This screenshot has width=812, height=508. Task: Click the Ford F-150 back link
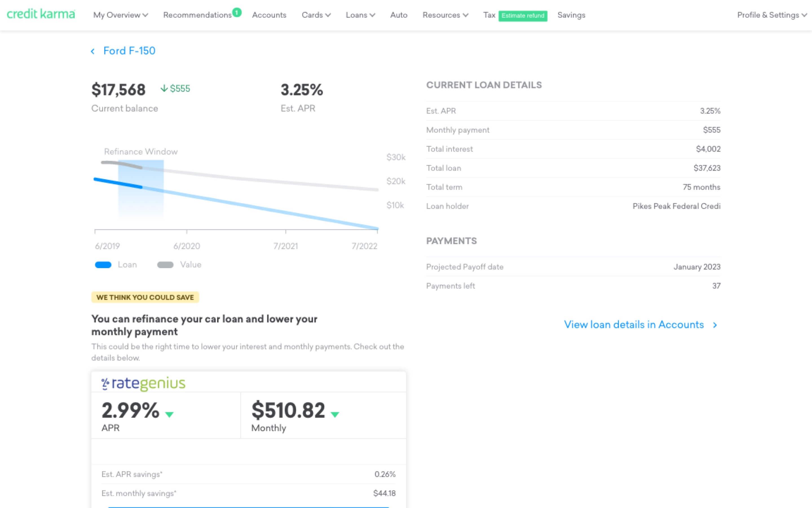129,51
